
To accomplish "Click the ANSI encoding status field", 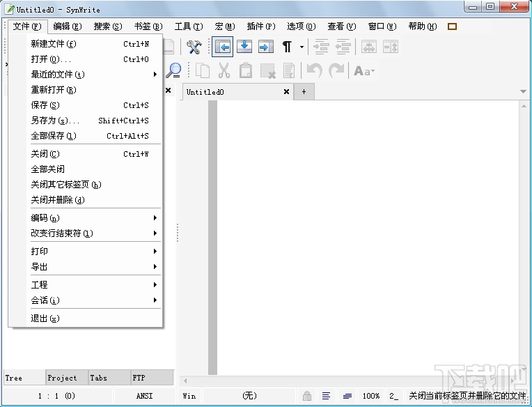I will 145,396.
